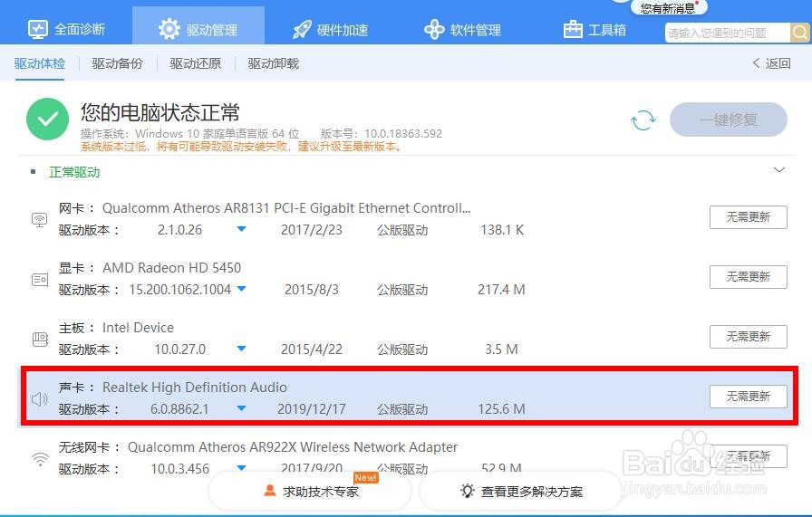This screenshot has height=517, width=812.
Task: Open version dropdown for 10.0.3.456
Action: [x=241, y=468]
